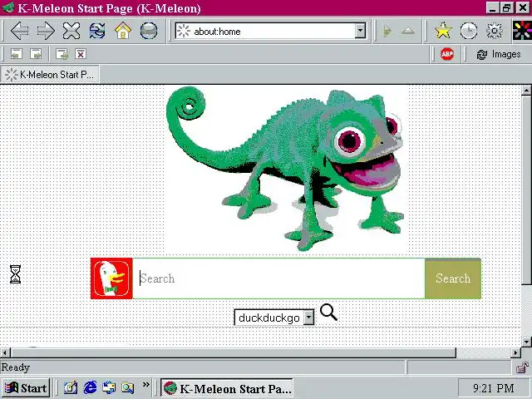This screenshot has width=532, height=399.
Task: Open the Windows Start button
Action: (26, 388)
